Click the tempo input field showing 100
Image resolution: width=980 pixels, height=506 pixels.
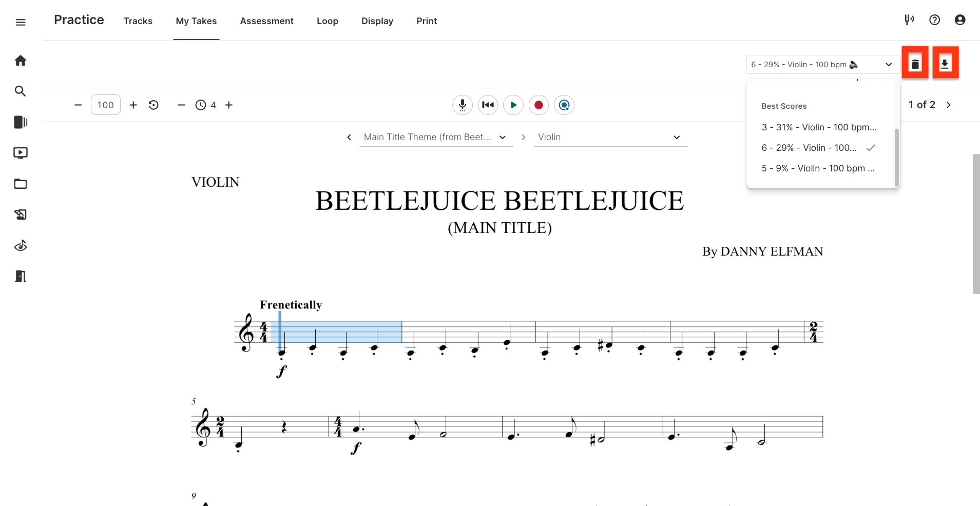pyautogui.click(x=106, y=105)
